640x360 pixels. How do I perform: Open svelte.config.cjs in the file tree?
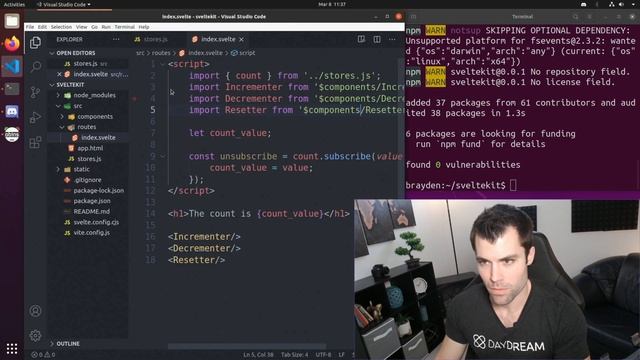pyautogui.click(x=96, y=222)
